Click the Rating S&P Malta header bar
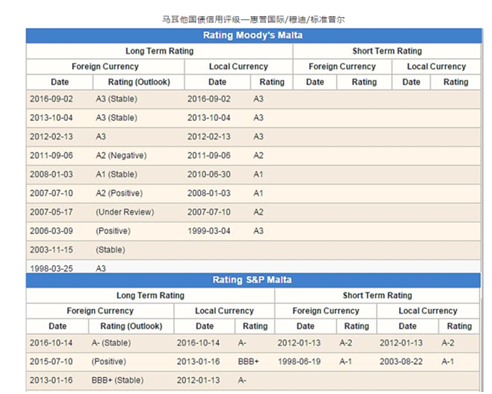The width and height of the screenshot is (492, 394). click(x=253, y=280)
